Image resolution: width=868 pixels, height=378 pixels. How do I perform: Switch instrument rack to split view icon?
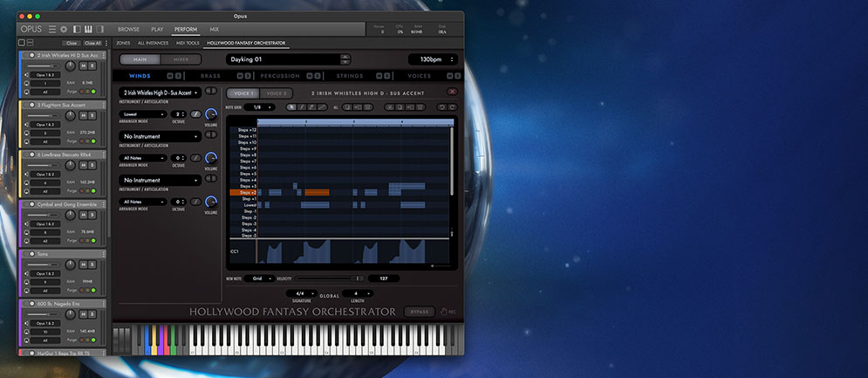pyautogui.click(x=30, y=43)
